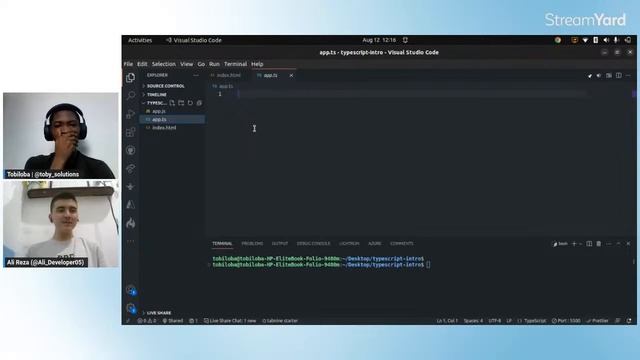640x360 pixels.
Task: Open the system volume indicator in the top bar
Action: pos(606,40)
